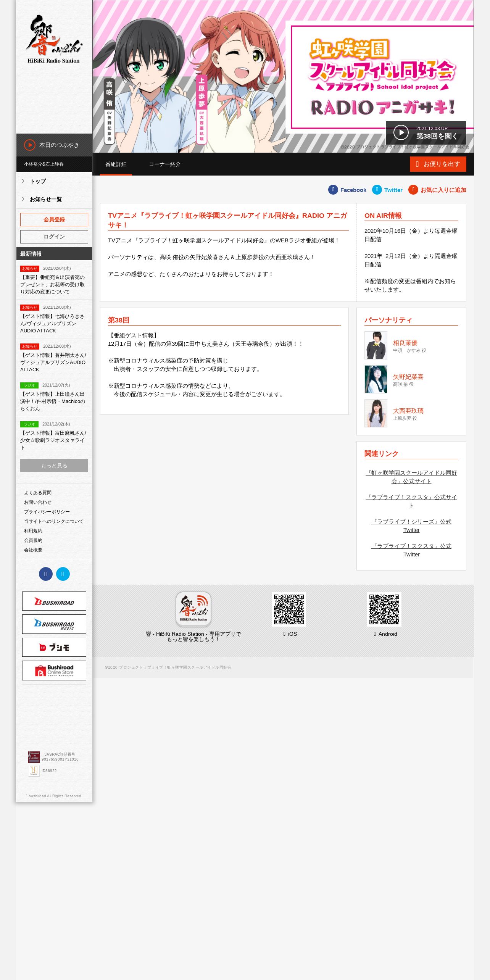
Task: Add program to favorites
Action: click(x=437, y=190)
